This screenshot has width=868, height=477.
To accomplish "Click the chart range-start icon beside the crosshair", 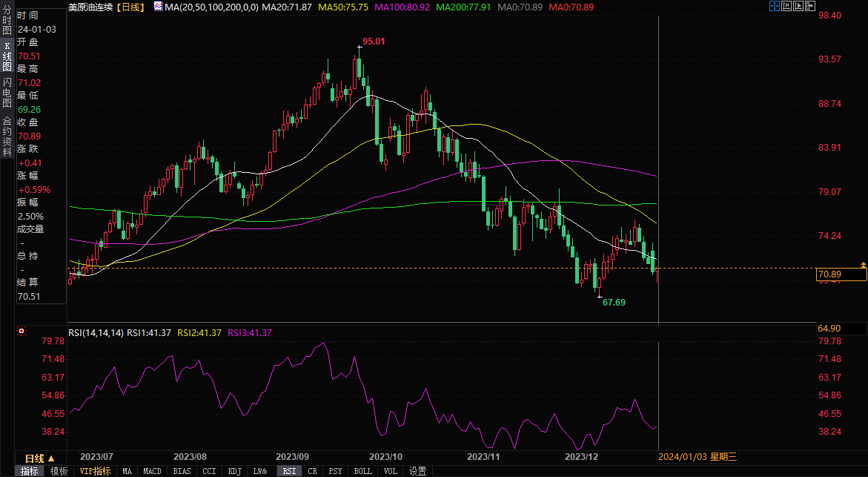I will point(787,6).
